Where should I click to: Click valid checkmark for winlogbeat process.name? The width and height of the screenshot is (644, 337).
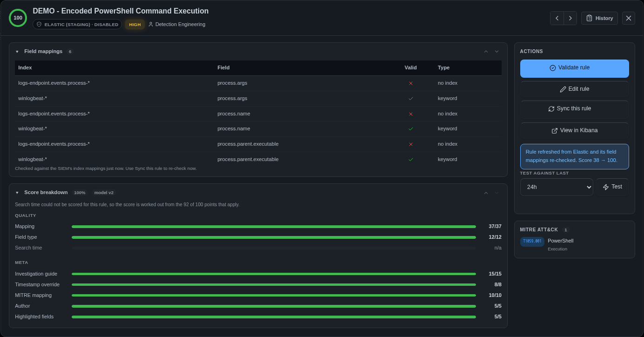411,129
